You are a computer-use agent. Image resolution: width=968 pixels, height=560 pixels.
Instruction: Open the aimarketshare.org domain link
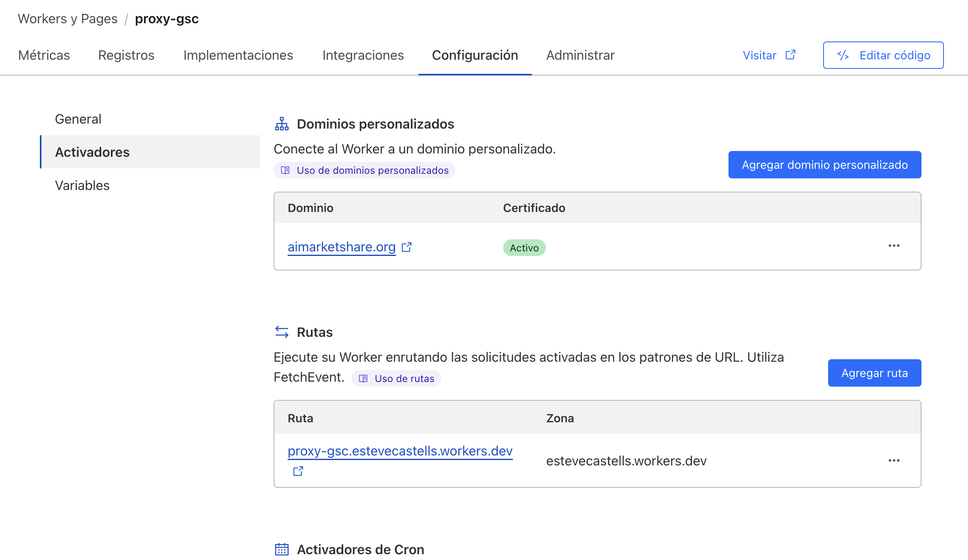341,247
